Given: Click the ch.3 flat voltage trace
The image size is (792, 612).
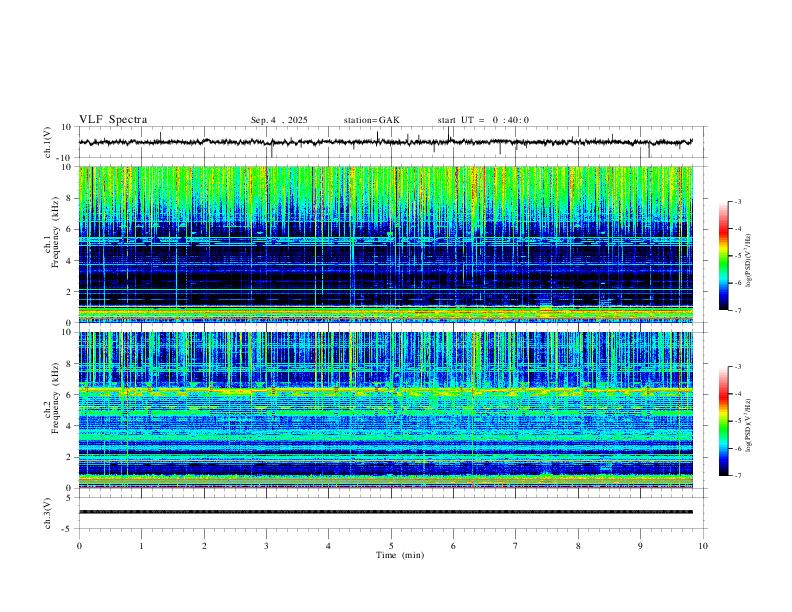Looking at the screenshot, I should (x=385, y=512).
